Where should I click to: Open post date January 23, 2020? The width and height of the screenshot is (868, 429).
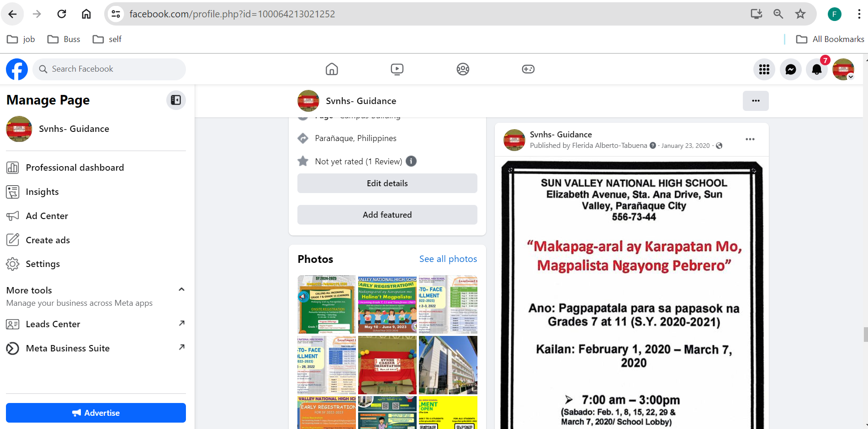(x=685, y=146)
